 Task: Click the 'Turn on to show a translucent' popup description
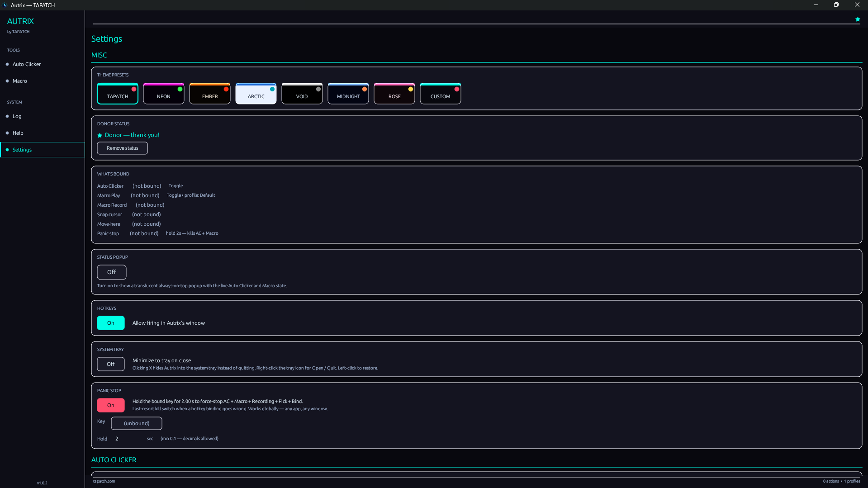pyautogui.click(x=192, y=286)
